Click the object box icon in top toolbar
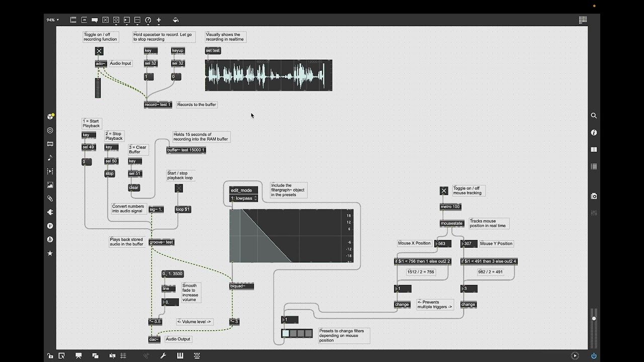 click(73, 20)
